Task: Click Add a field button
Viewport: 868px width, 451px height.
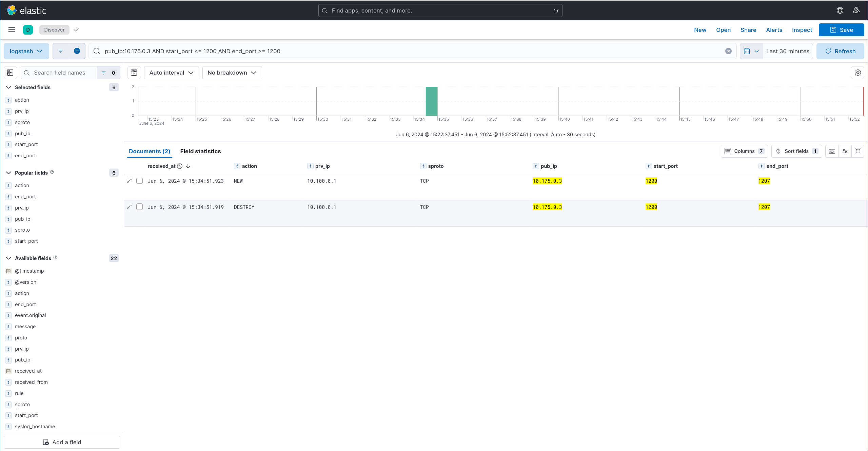Action: pos(62,442)
